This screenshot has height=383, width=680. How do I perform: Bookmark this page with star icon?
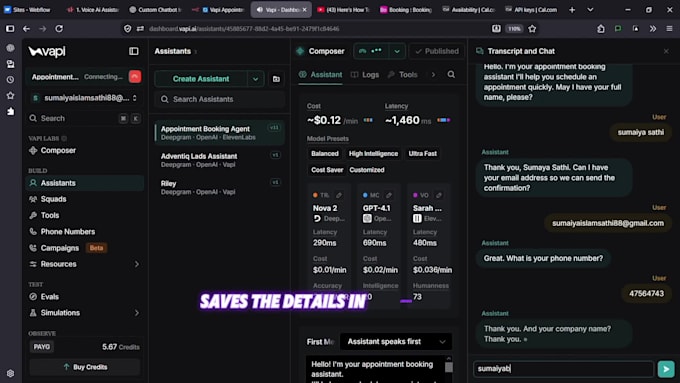(532, 29)
